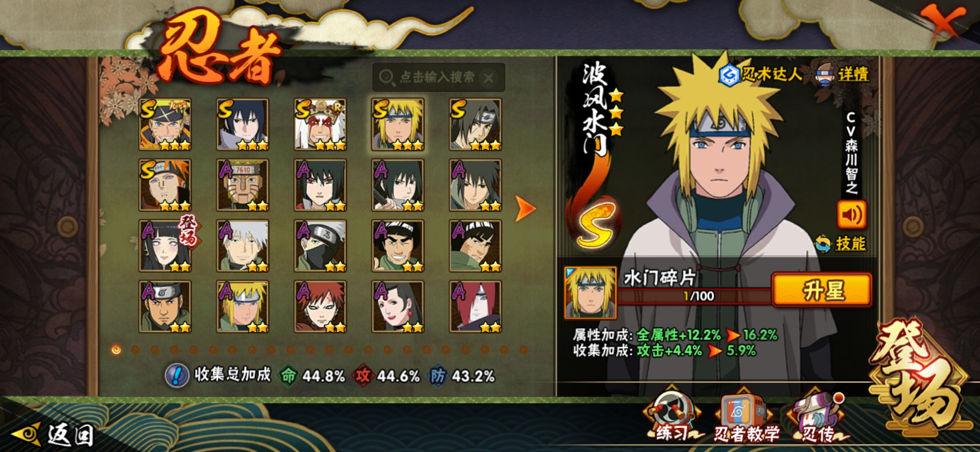Screen dimensions: 980x452
Task: Select the second page dot indicator
Action: (135, 349)
